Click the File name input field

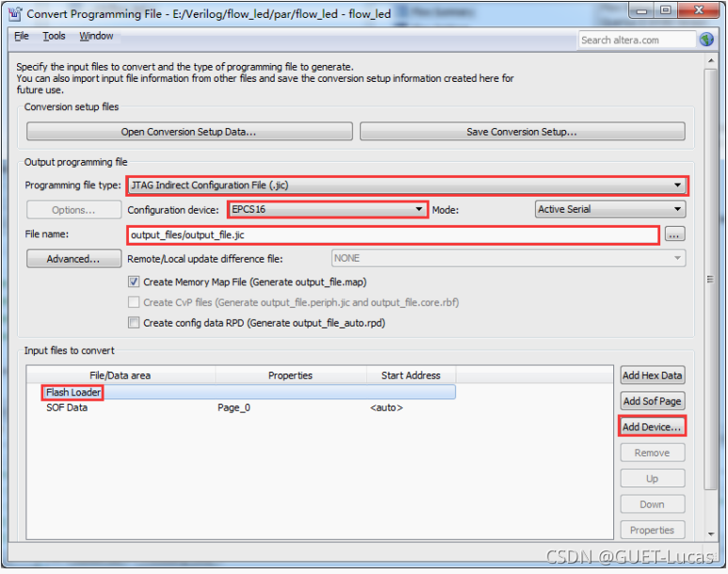coord(393,235)
